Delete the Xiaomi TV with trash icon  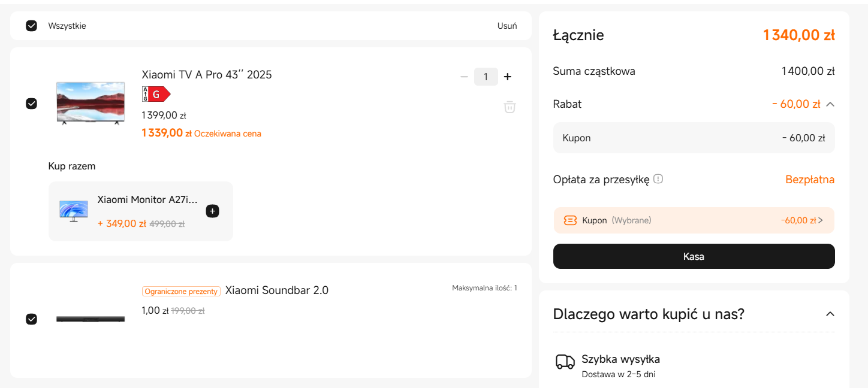coord(510,107)
